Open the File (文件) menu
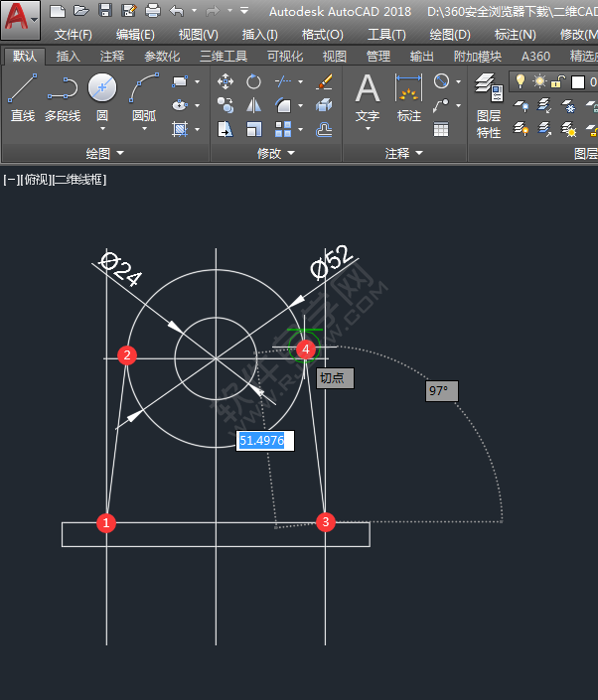This screenshot has width=598, height=700. point(73,34)
